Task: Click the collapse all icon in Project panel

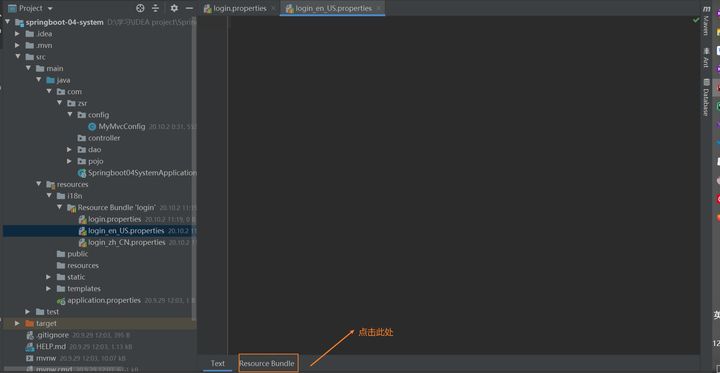Action: (x=156, y=8)
